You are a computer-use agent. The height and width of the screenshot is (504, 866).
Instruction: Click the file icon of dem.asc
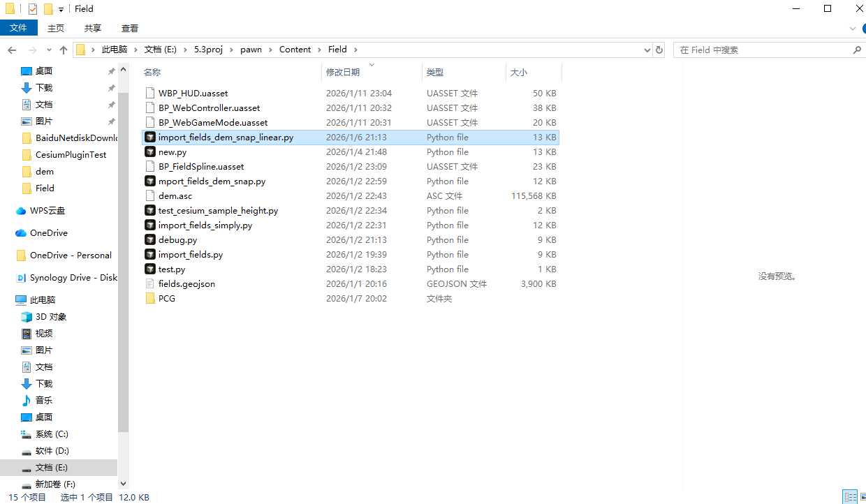point(149,195)
